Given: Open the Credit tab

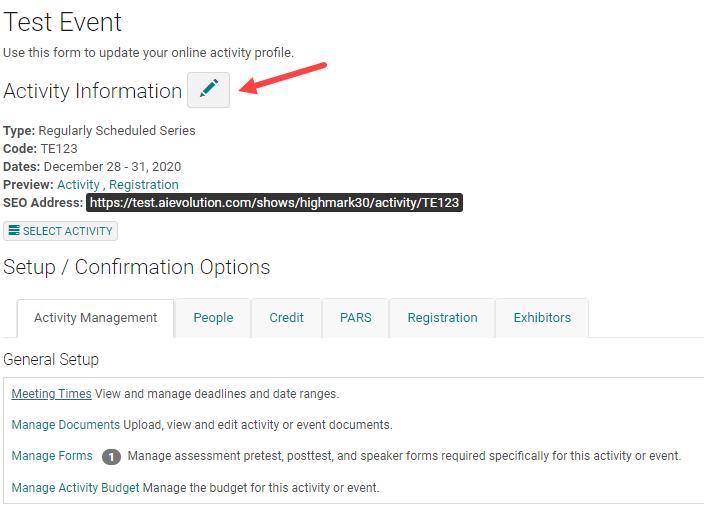Looking at the screenshot, I should [x=286, y=318].
